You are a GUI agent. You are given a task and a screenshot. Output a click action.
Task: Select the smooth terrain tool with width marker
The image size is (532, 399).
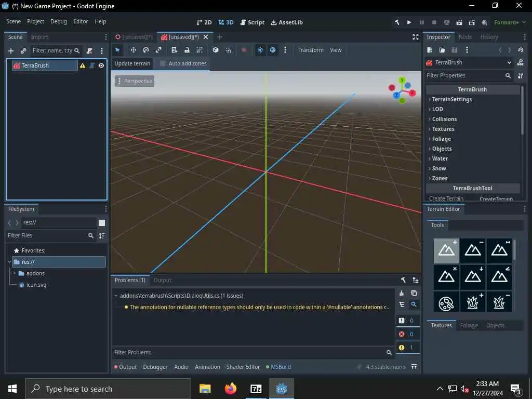click(x=499, y=251)
